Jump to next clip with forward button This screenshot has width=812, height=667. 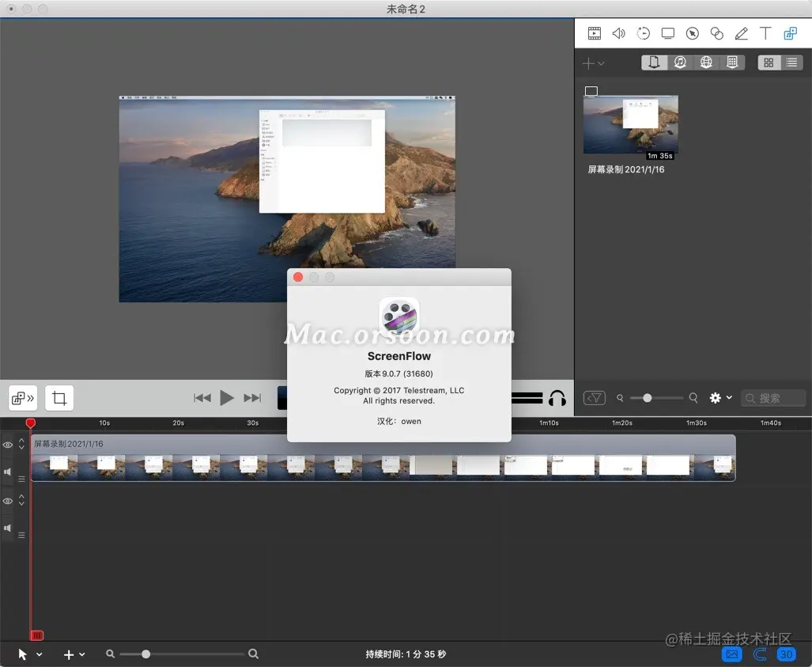(253, 398)
